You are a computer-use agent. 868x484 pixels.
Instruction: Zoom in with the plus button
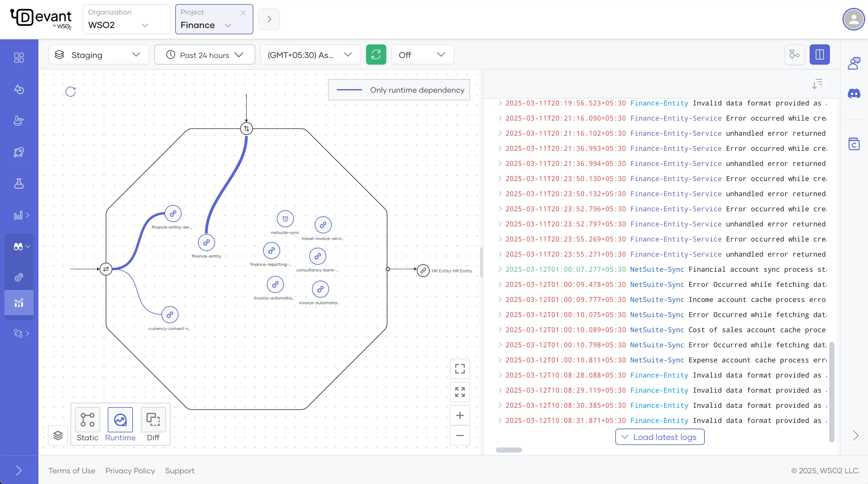pyautogui.click(x=460, y=415)
